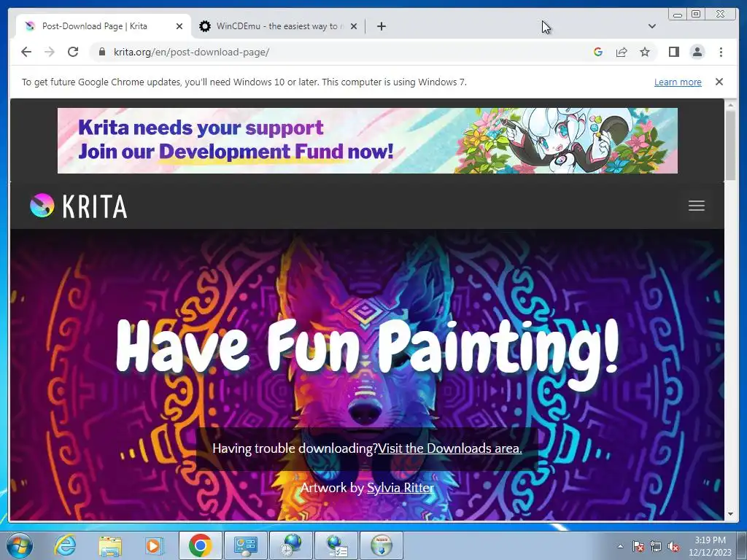The image size is (747, 560).
Task: Click the Krita logo
Action: (79, 206)
